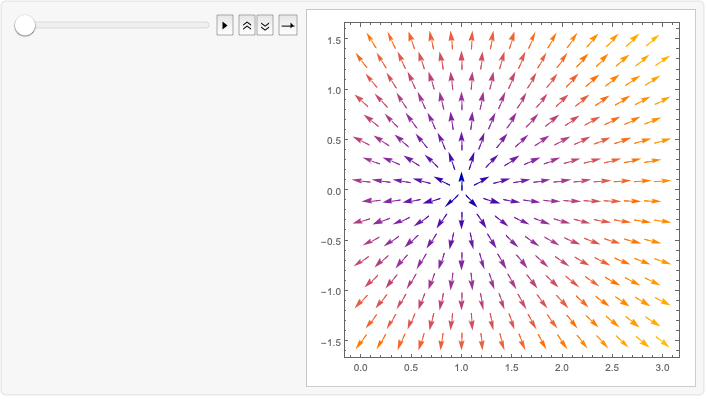Click the y-axis label 0.0
707x399 pixels.
pos(334,191)
